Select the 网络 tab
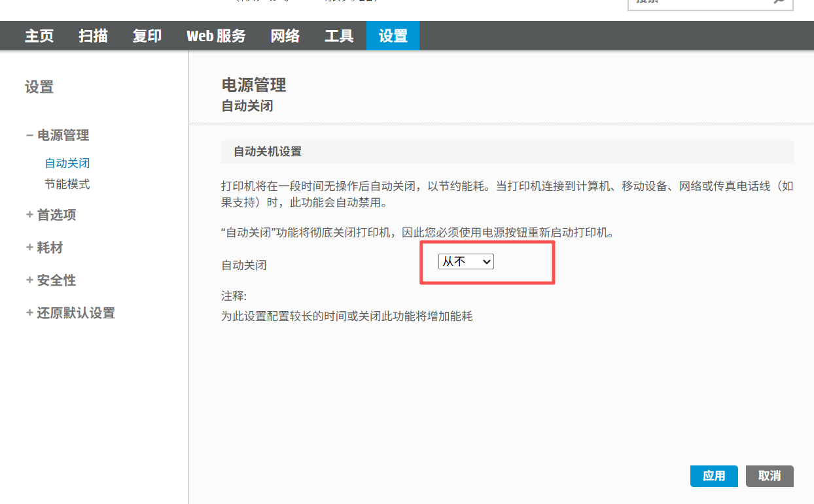 pos(285,36)
